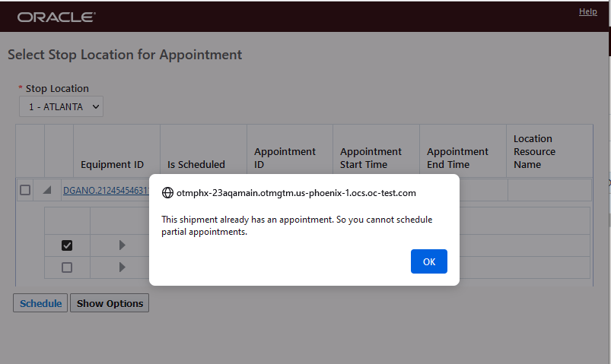This screenshot has height=364, width=611.
Task: Click the Appointment Start Time column header
Action: (x=371, y=158)
